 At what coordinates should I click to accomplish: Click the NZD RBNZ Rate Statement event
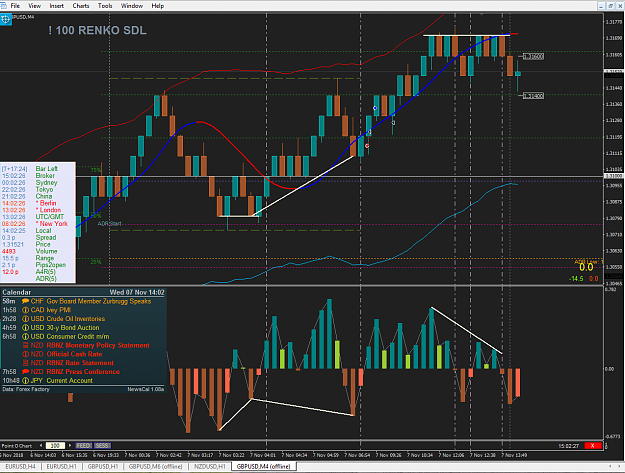click(x=83, y=363)
